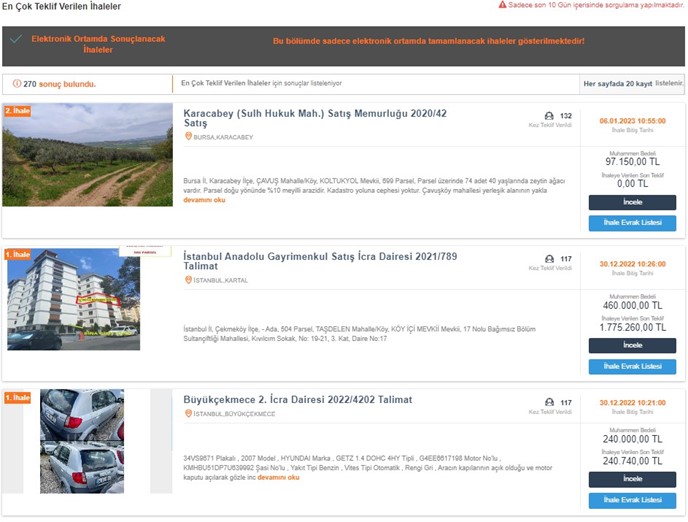Click the bidder icon on Büyükçekmece listing
The image size is (688, 522).
coord(549,403)
